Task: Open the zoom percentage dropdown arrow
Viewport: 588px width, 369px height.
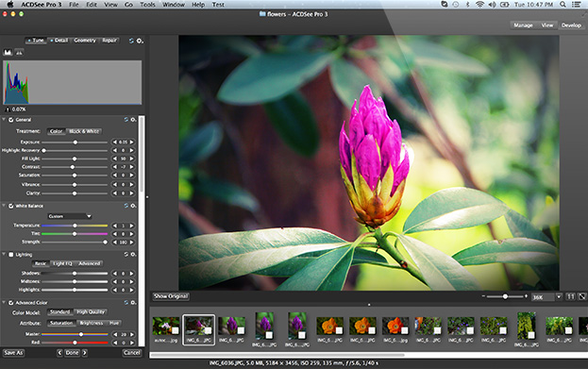Action: [559, 296]
